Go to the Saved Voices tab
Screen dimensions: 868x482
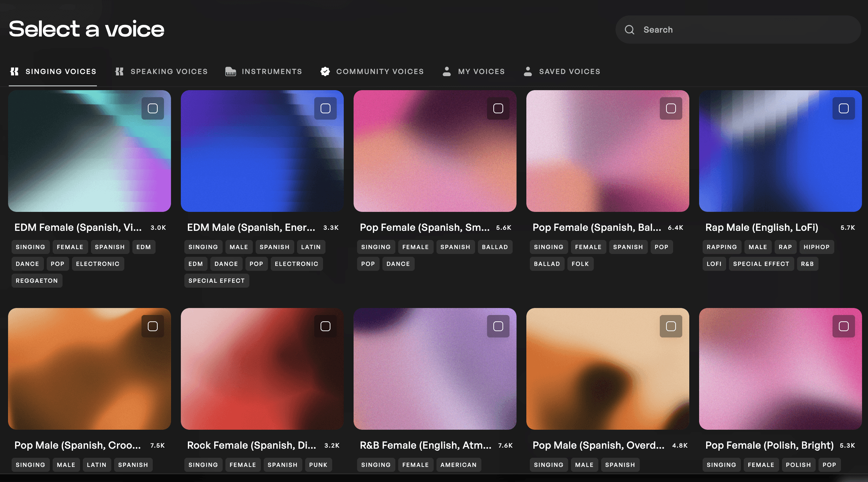click(562, 72)
